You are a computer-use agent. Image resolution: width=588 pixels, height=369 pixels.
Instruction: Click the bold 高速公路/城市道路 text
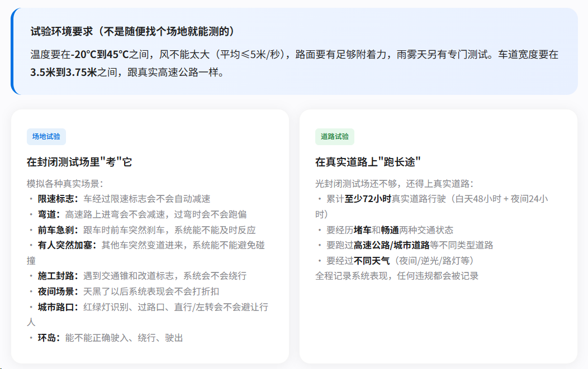coord(391,245)
